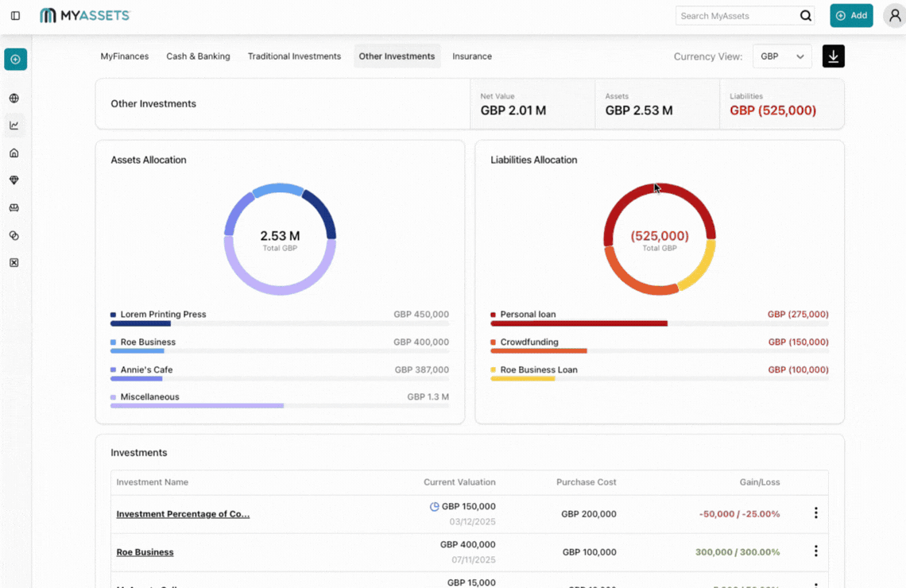Viewport: 906px width, 588px height.
Task: Click the Personal loan progress bar segment
Action: click(x=579, y=323)
